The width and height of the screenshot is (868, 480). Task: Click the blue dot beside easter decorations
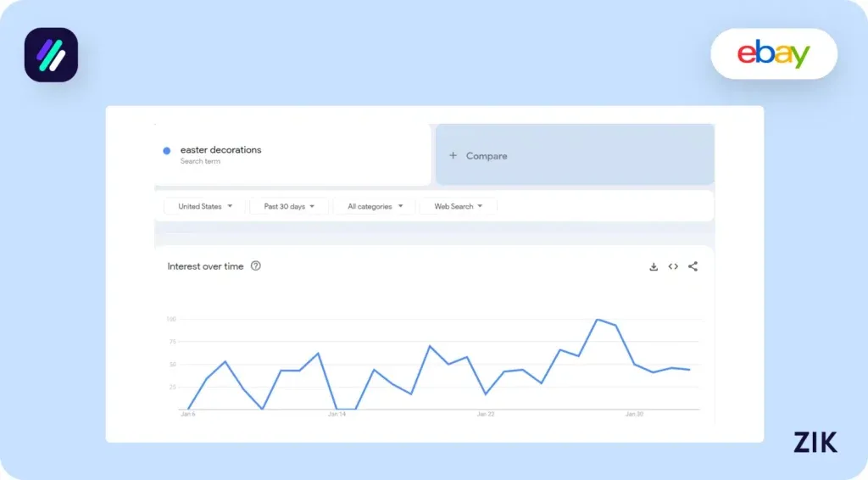[167, 151]
